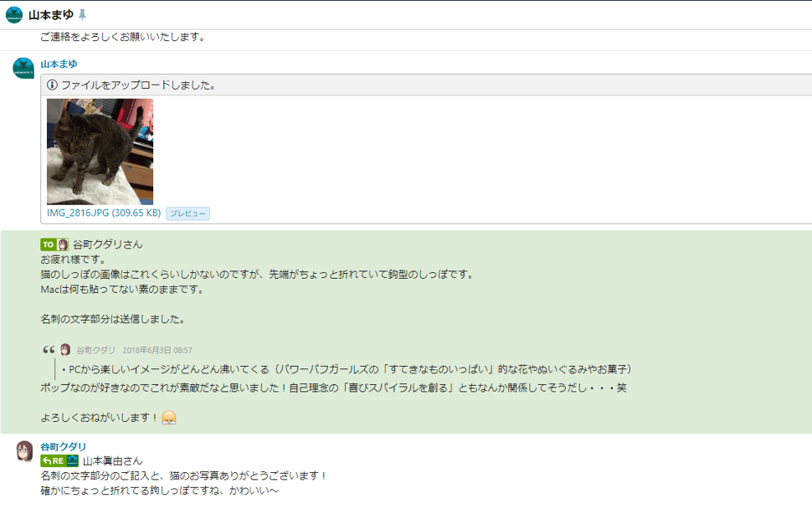Click the green TO tag icon
The image size is (812, 514).
[49, 244]
